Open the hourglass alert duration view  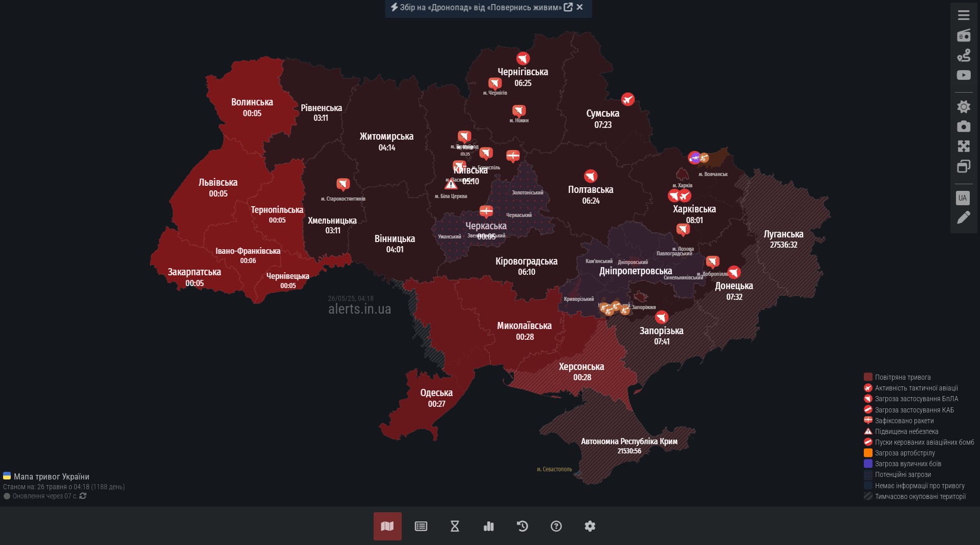pos(455,526)
